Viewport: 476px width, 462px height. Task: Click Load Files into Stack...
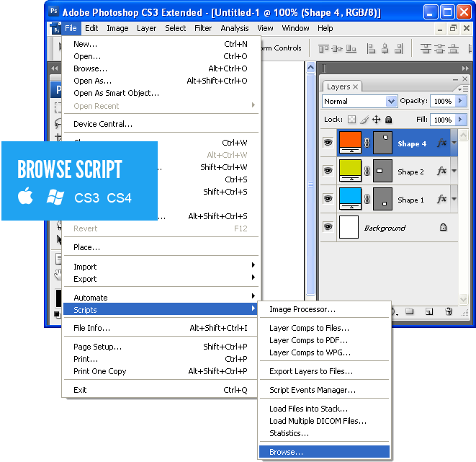(324, 409)
